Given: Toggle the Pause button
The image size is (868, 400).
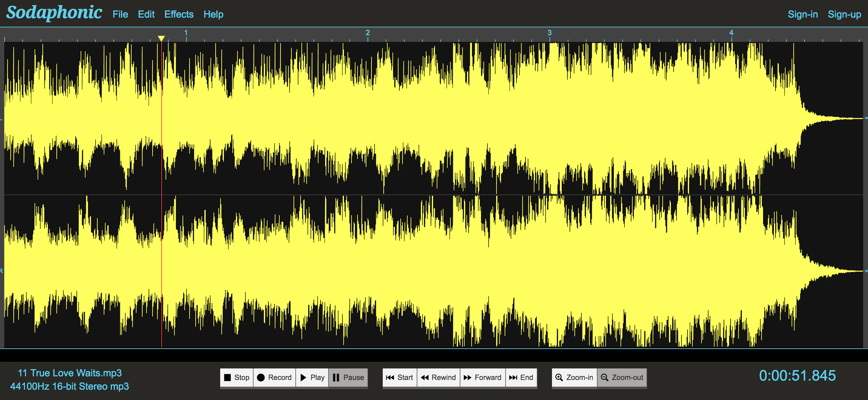Looking at the screenshot, I should (x=348, y=378).
